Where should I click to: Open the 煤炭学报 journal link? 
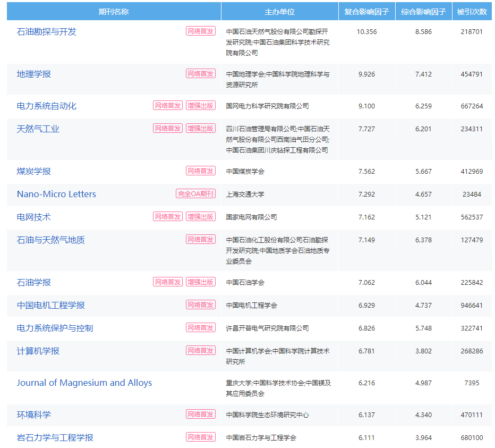tap(34, 171)
